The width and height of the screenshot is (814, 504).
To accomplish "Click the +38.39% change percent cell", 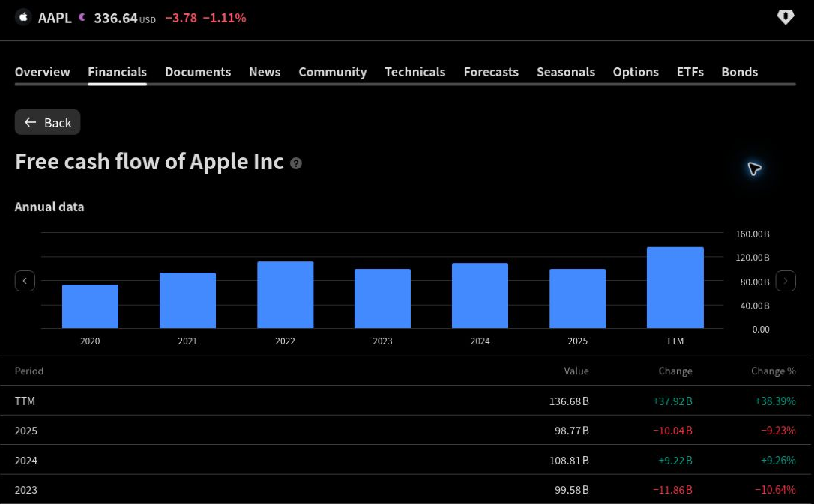I will pyautogui.click(x=775, y=401).
